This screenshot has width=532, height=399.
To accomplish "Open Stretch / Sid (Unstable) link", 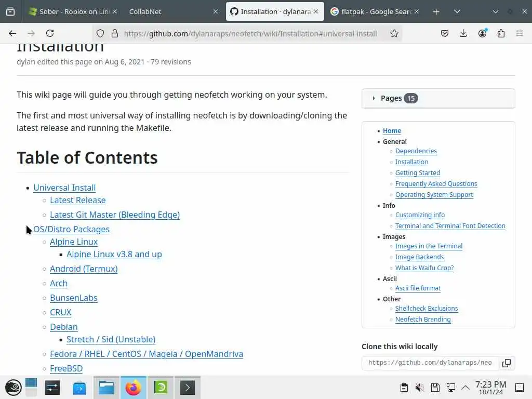I will [x=111, y=339].
